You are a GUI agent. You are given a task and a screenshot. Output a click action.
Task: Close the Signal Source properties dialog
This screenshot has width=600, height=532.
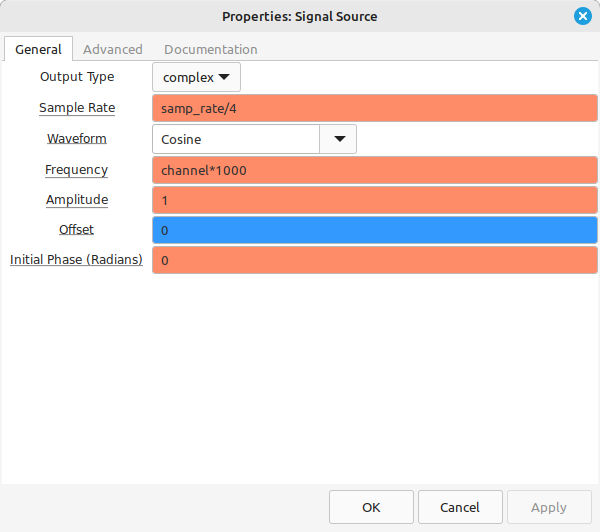pyautogui.click(x=582, y=16)
